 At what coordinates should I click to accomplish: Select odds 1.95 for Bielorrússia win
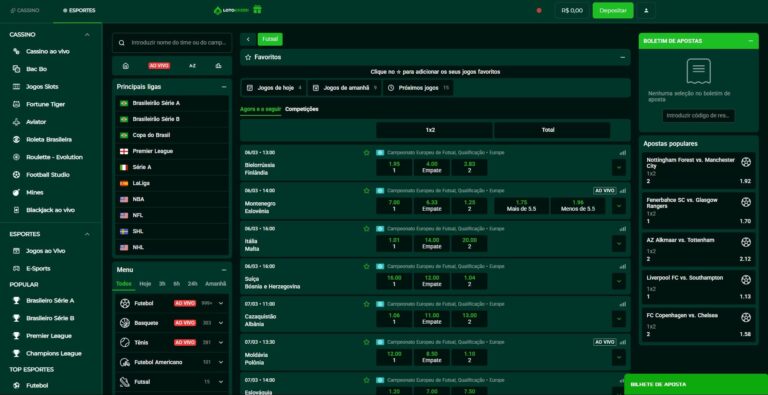[394, 167]
